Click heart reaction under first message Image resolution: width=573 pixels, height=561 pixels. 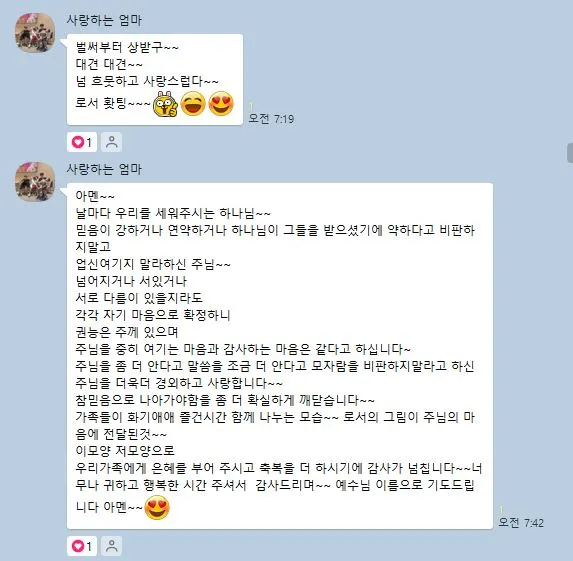(x=82, y=142)
